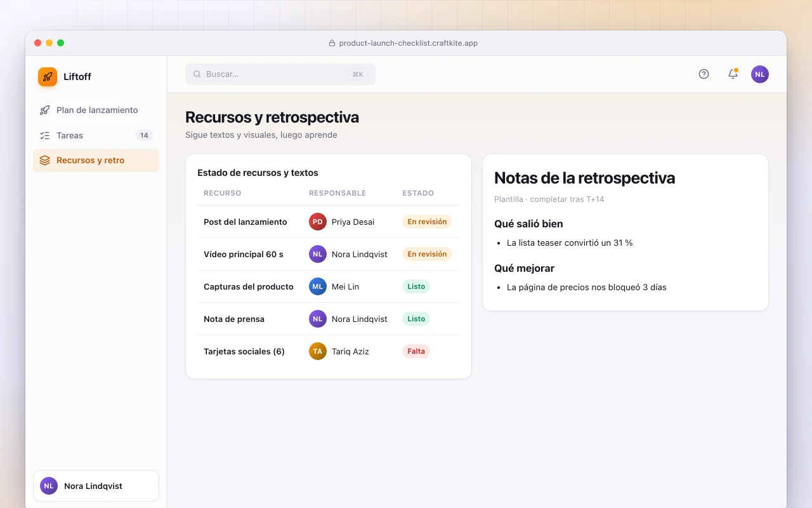Click Listo status for Nota de prensa

point(416,319)
